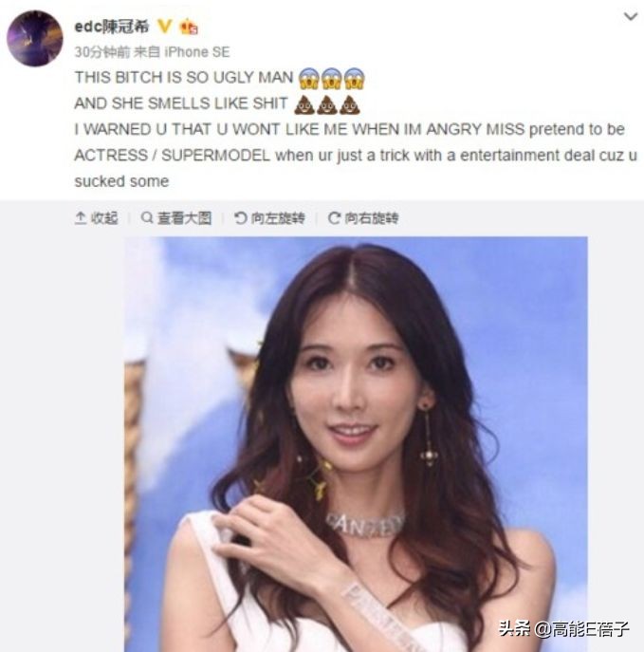Click the clockwise rotate-right arrow icon
The height and width of the screenshot is (652, 644).
pyautogui.click(x=334, y=217)
